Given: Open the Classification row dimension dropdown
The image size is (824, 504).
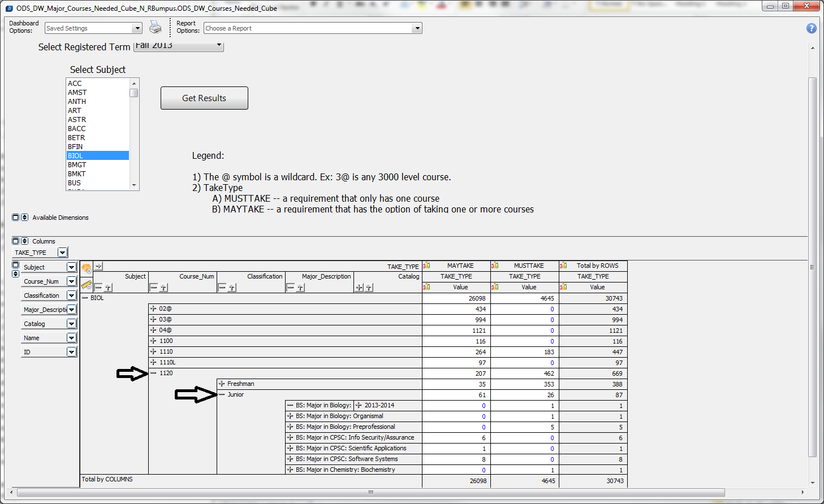Looking at the screenshot, I should [71, 296].
